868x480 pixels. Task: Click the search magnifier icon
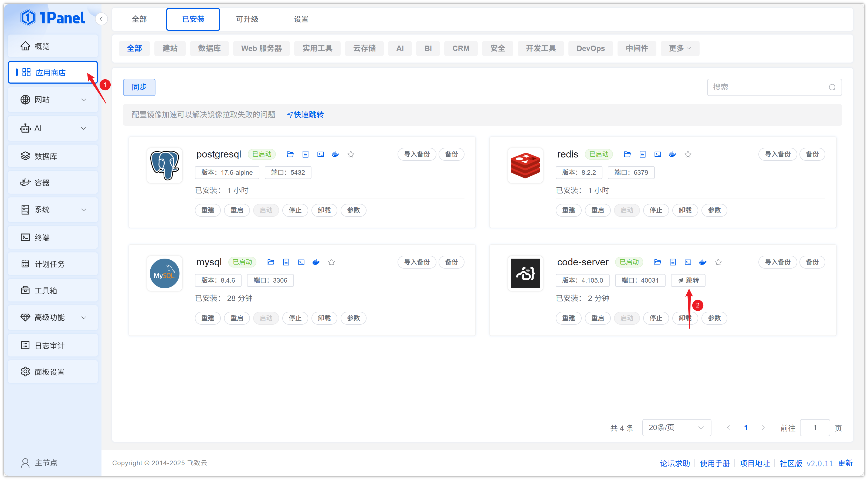(832, 87)
